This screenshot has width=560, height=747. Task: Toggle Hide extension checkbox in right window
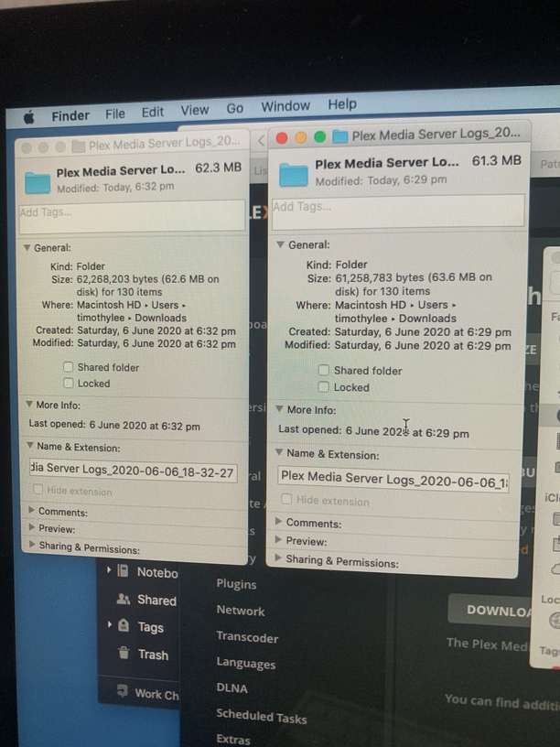(286, 499)
